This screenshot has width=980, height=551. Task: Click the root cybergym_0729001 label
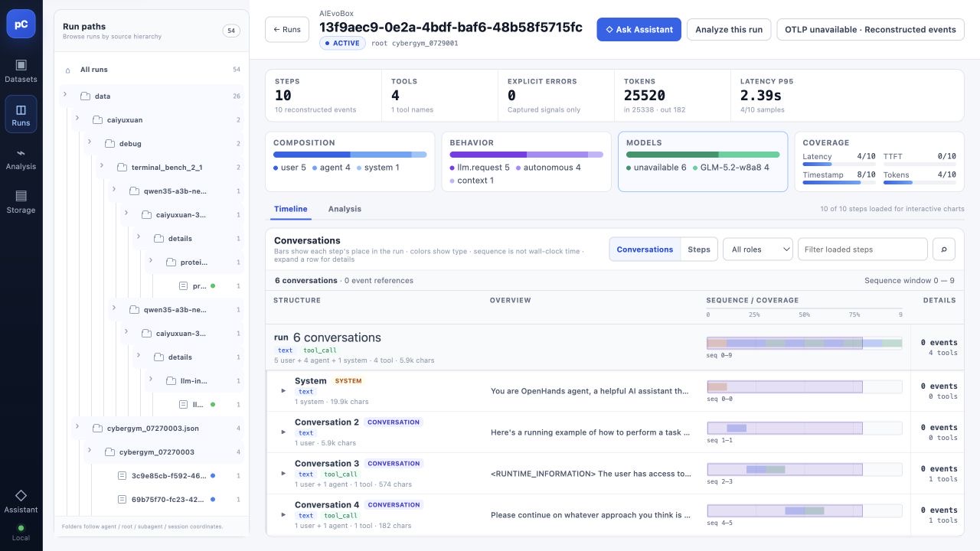click(415, 44)
